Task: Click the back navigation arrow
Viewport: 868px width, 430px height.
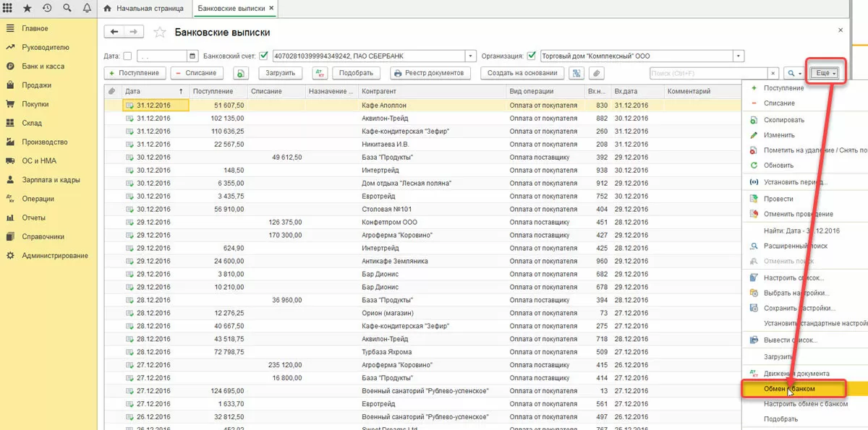Action: 115,32
